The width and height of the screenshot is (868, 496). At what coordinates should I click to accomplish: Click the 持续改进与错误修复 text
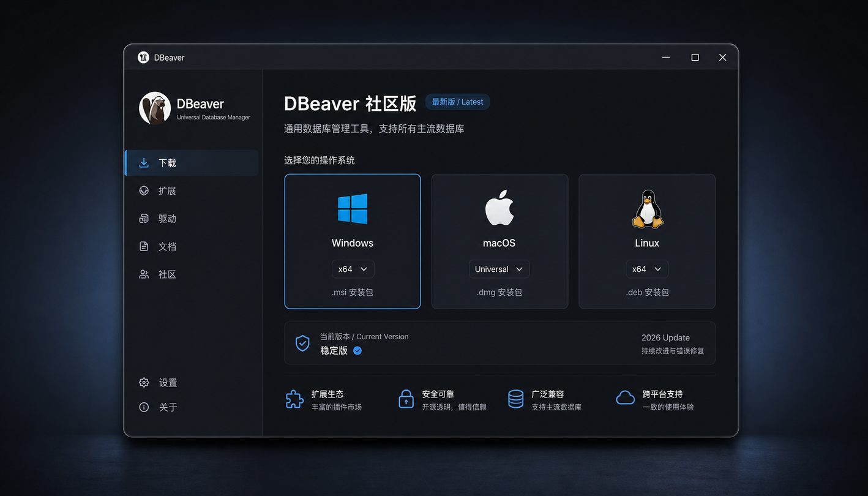[673, 351]
